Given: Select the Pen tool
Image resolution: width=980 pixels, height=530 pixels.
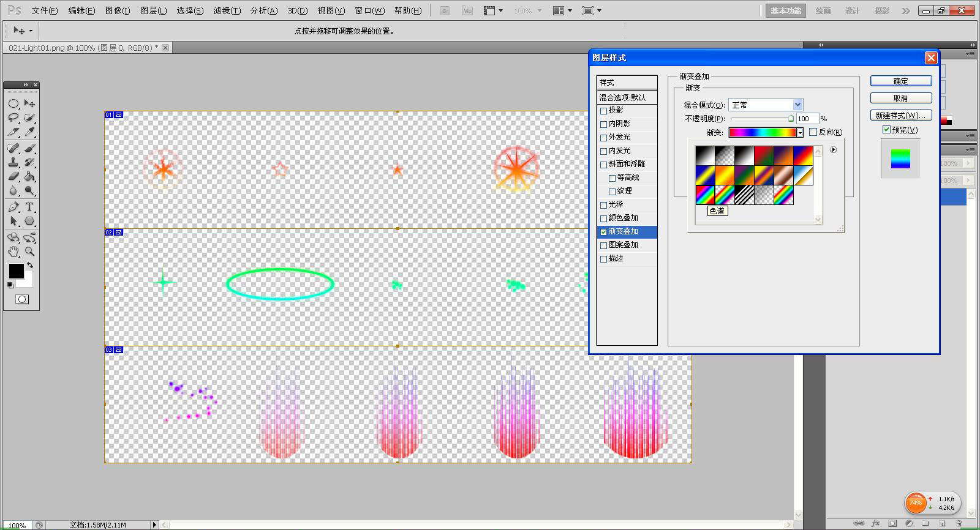Looking at the screenshot, I should tap(13, 207).
